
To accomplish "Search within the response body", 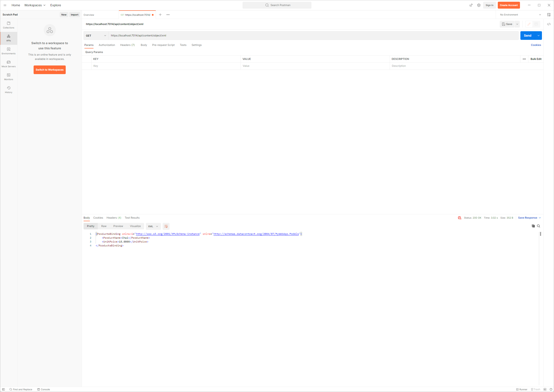I will 538,226.
